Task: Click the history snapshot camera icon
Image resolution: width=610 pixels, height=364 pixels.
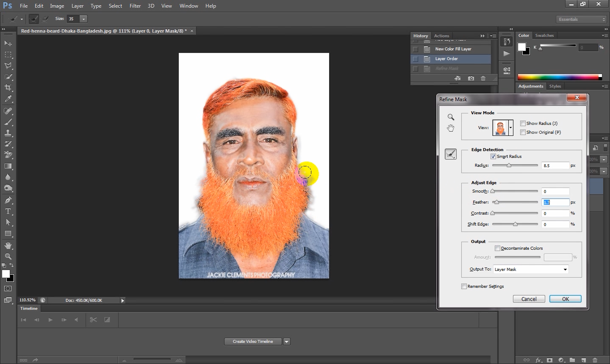Action: pos(471,78)
